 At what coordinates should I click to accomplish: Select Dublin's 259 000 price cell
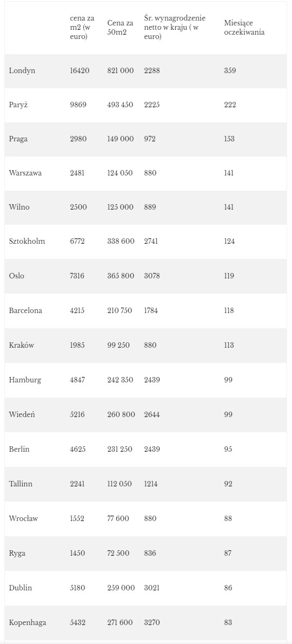(x=121, y=588)
